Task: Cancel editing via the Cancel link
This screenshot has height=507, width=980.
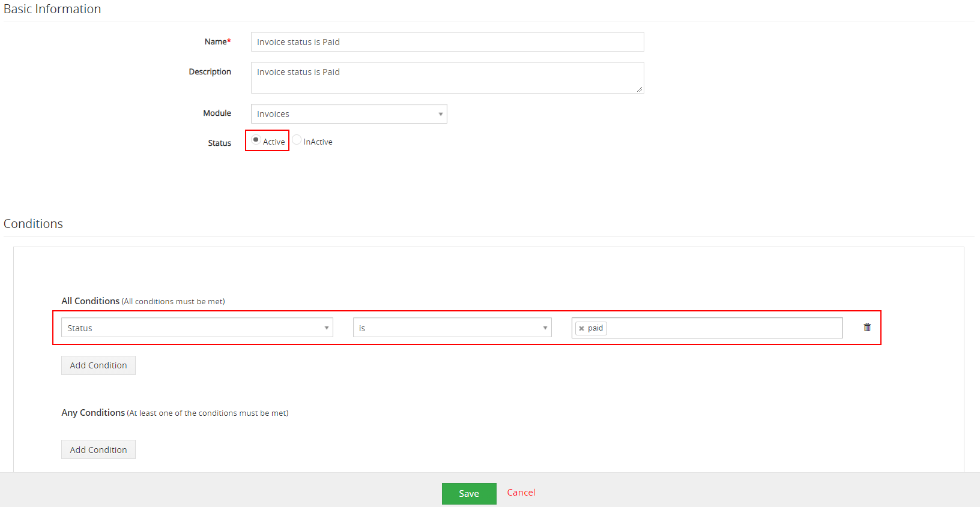Action: [521, 492]
